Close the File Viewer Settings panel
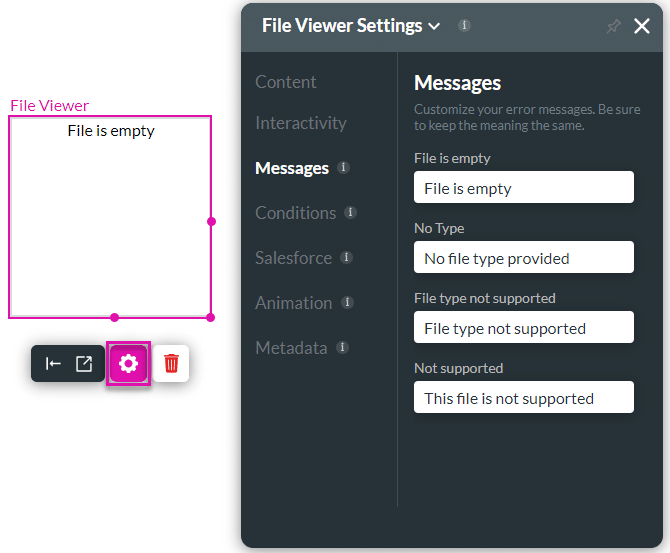Screen dimensions: 670x553 coord(642,27)
